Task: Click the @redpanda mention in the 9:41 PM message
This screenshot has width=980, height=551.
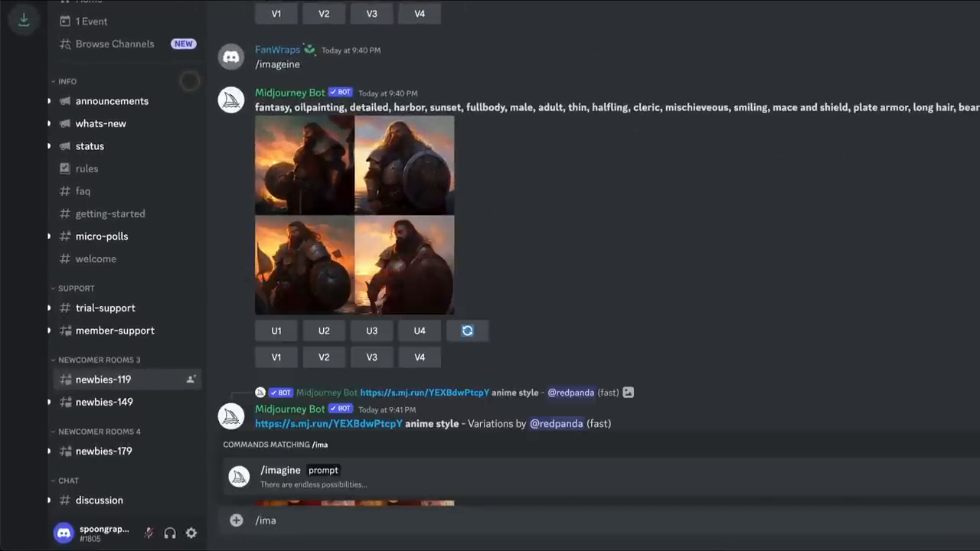Action: pos(556,424)
